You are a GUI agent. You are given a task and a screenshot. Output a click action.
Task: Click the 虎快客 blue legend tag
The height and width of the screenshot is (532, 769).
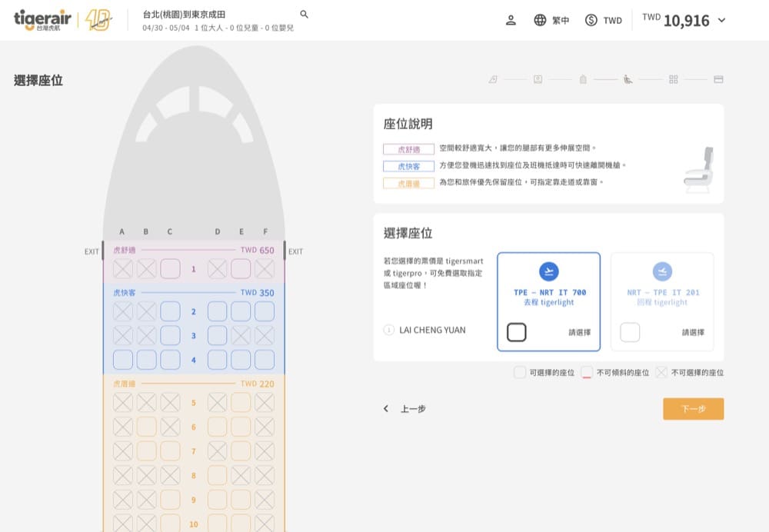pyautogui.click(x=408, y=166)
